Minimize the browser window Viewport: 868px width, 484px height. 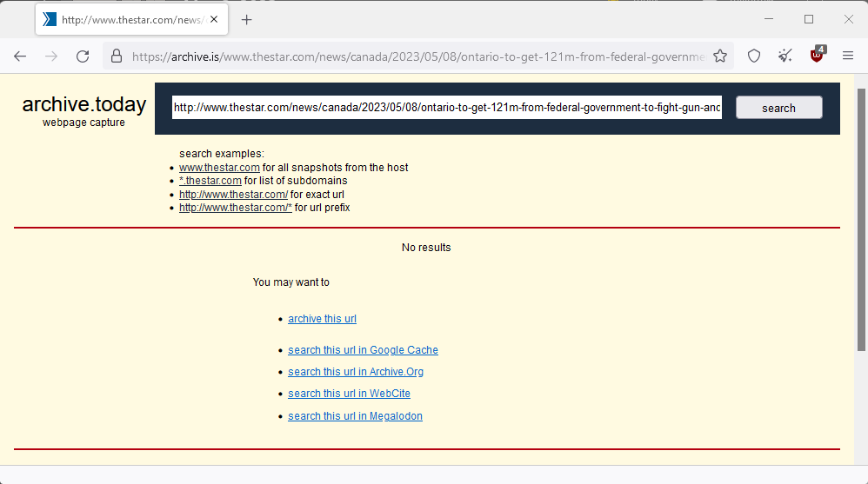[x=769, y=19]
